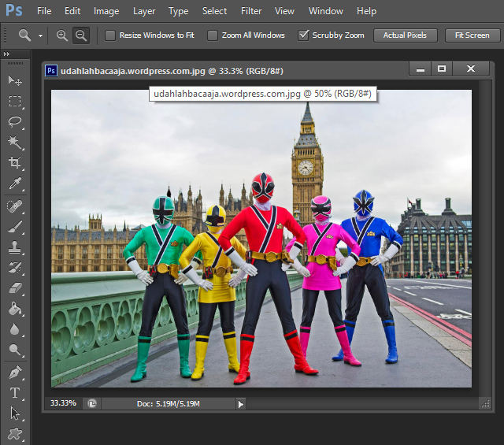Click the Ps icon in document title bar
Image resolution: width=504 pixels, height=445 pixels.
51,70
